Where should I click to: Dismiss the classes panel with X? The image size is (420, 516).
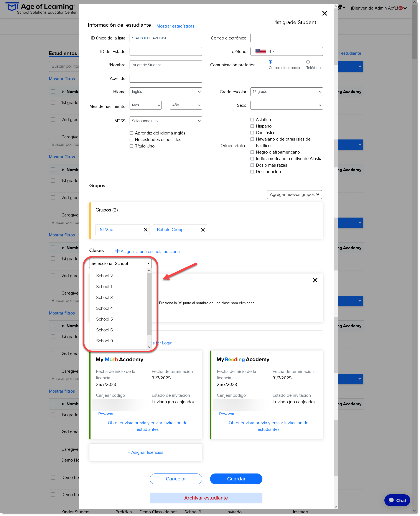coord(315,280)
